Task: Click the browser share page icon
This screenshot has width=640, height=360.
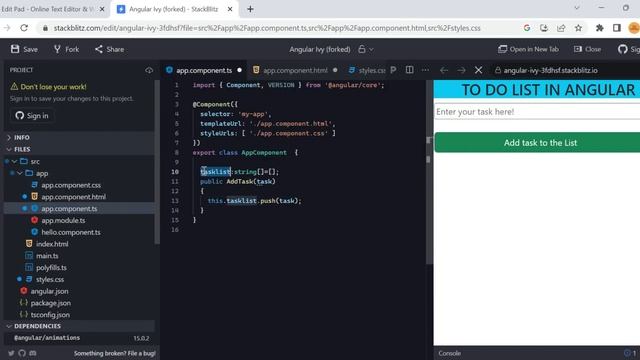Action: [561, 28]
